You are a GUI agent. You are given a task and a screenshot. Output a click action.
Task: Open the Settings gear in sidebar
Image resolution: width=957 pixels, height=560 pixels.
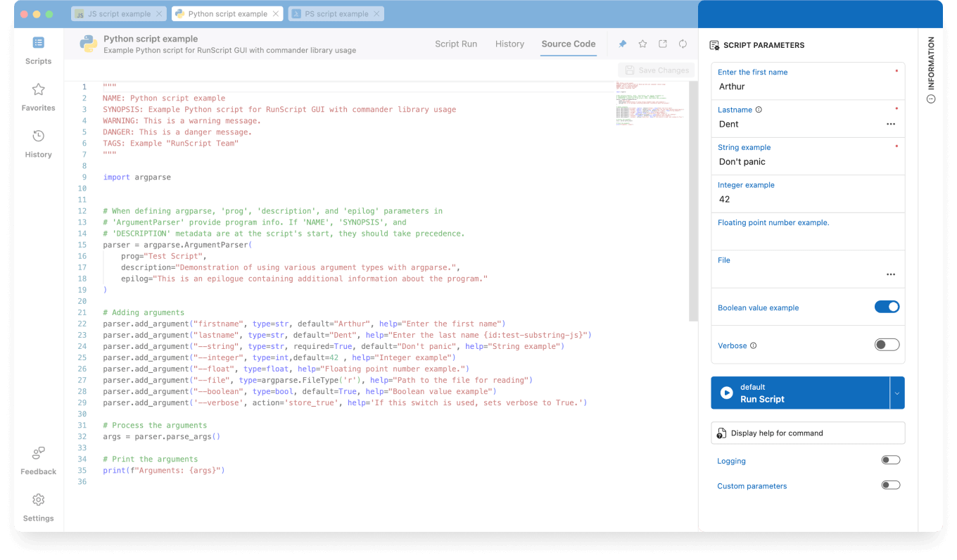coord(38,507)
